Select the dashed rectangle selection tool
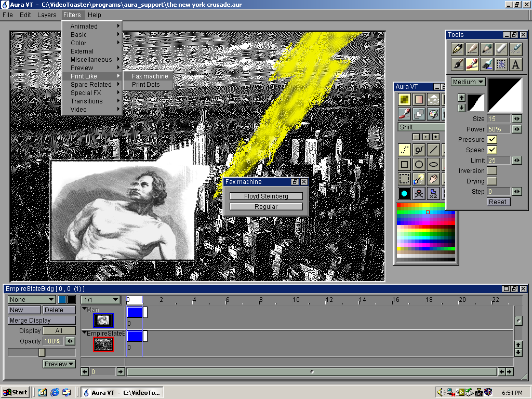 [404, 179]
